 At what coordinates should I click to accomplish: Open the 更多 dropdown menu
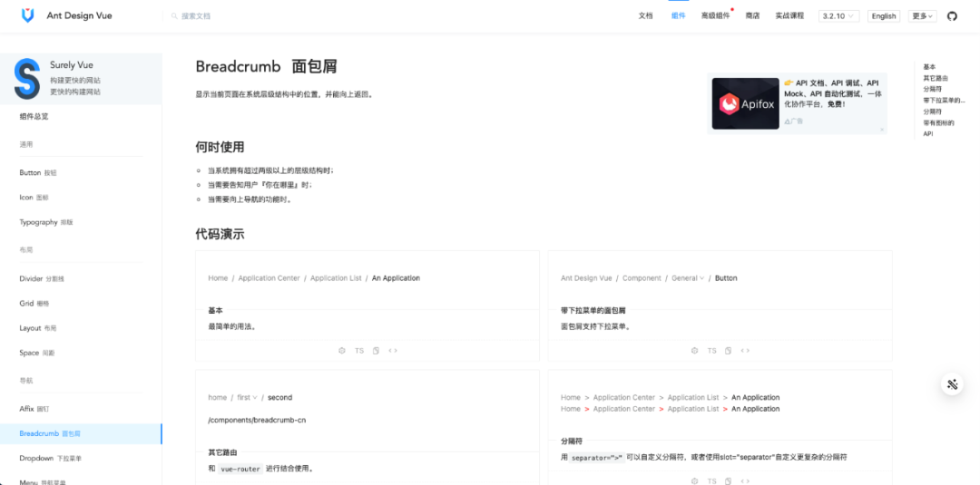click(923, 16)
